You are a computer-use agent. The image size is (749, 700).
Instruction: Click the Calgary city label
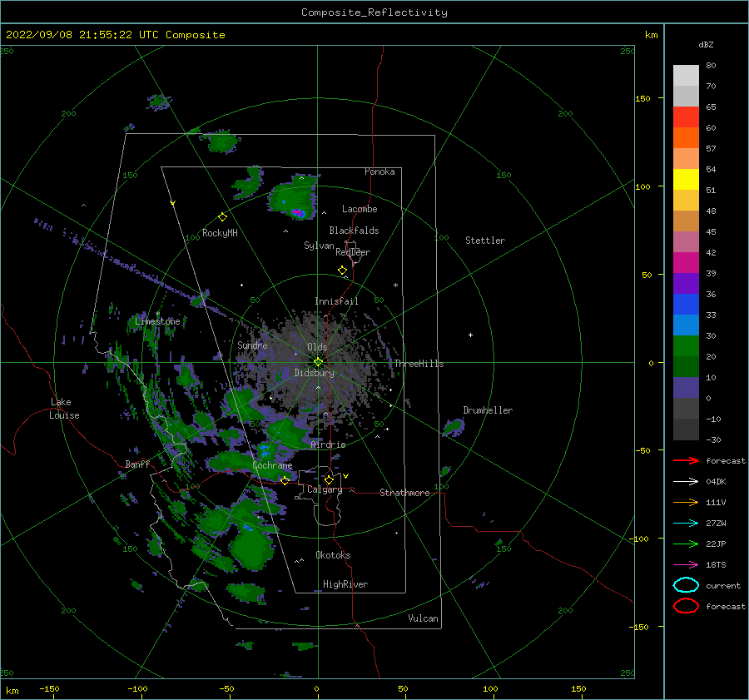325,489
